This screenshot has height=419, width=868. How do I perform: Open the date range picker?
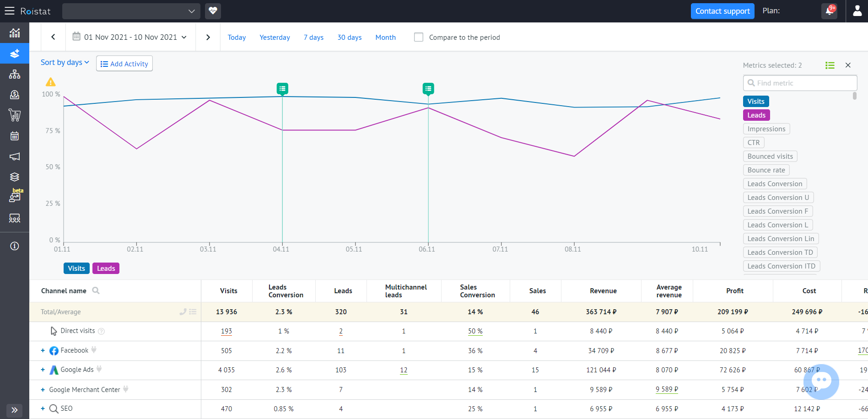click(131, 37)
